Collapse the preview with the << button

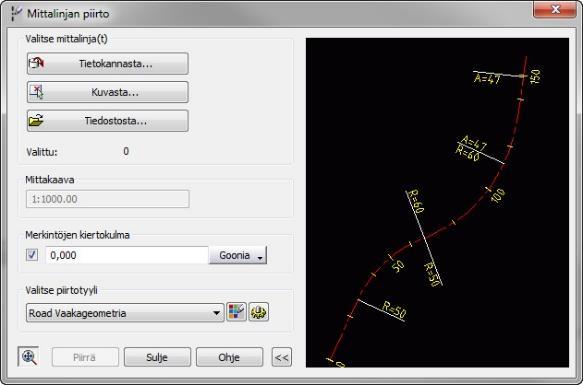coord(282,357)
